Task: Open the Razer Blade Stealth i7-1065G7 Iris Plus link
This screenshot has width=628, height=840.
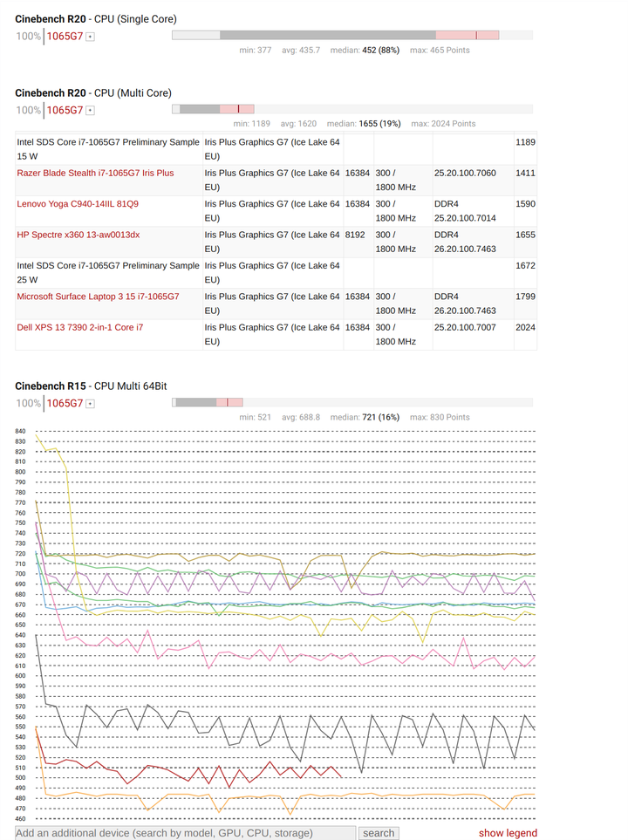Action: (95, 173)
